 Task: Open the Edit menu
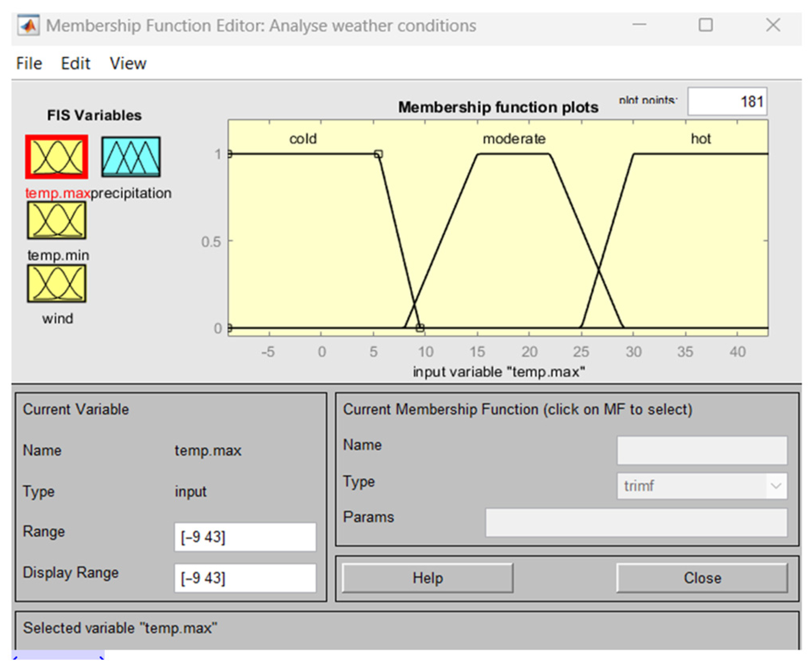coord(75,63)
